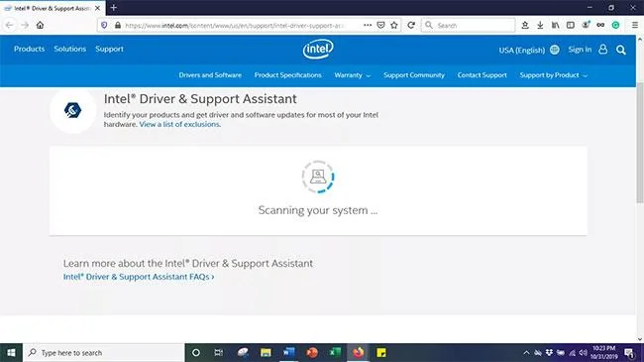
Task: Click the Scanning your system spinner
Action: (318, 177)
